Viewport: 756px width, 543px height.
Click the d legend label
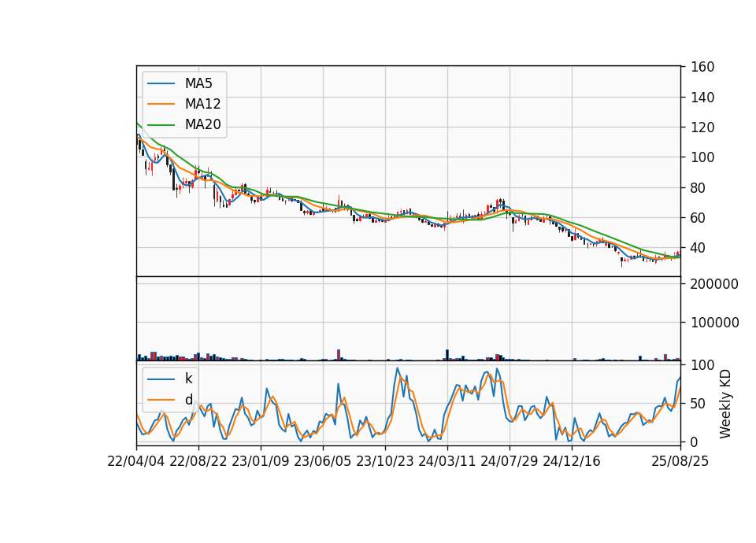coord(188,400)
